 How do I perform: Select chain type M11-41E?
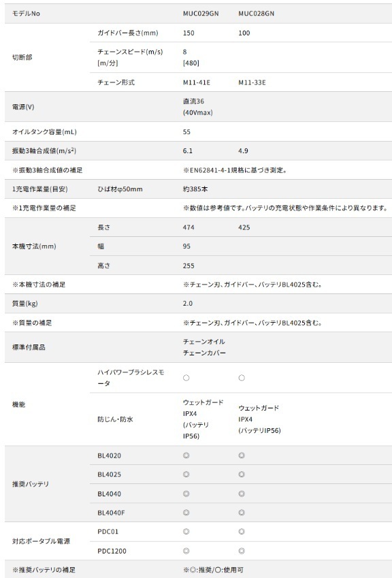(197, 82)
